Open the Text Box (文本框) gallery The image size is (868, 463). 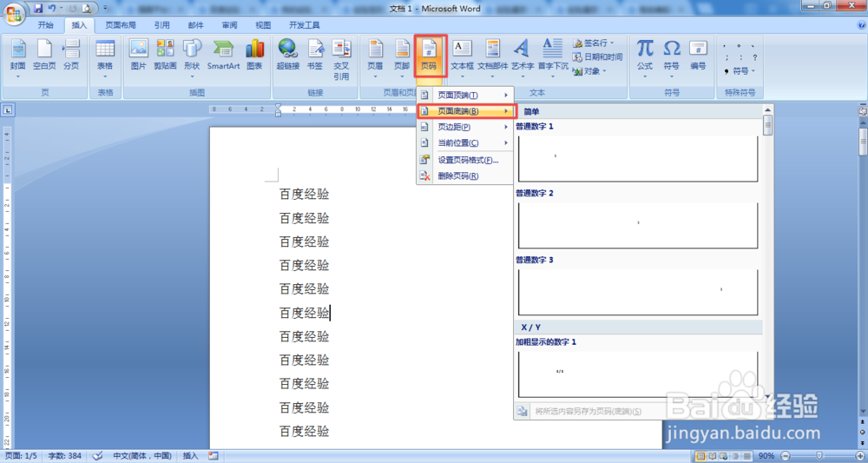tap(463, 59)
